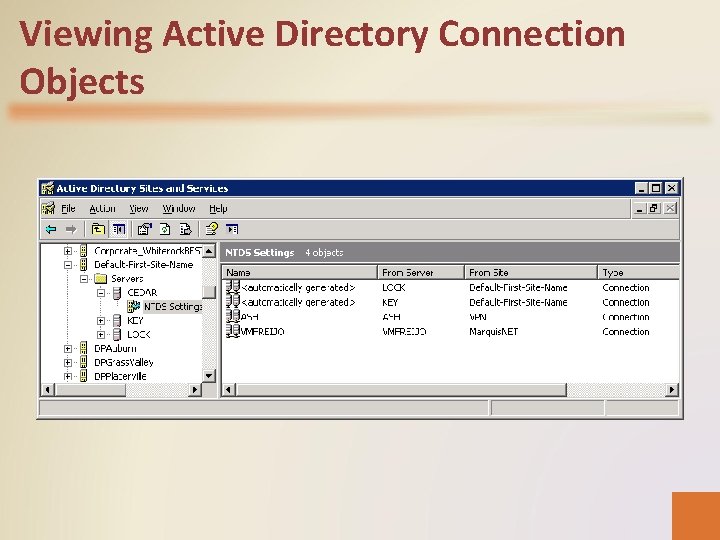Click the Export List toolbar icon
Image resolution: width=720 pixels, height=540 pixels.
tap(186, 229)
